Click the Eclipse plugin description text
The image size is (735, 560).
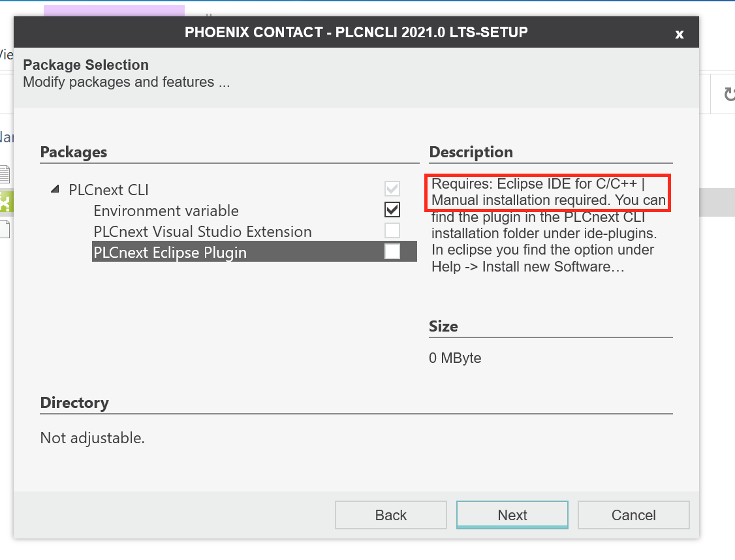click(548, 225)
